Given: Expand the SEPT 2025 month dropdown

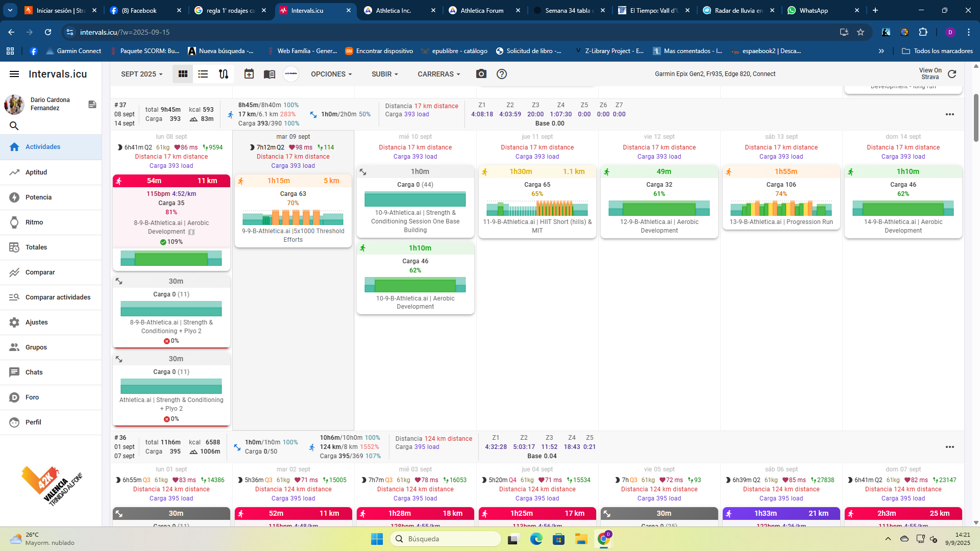Looking at the screenshot, I should coord(141,74).
